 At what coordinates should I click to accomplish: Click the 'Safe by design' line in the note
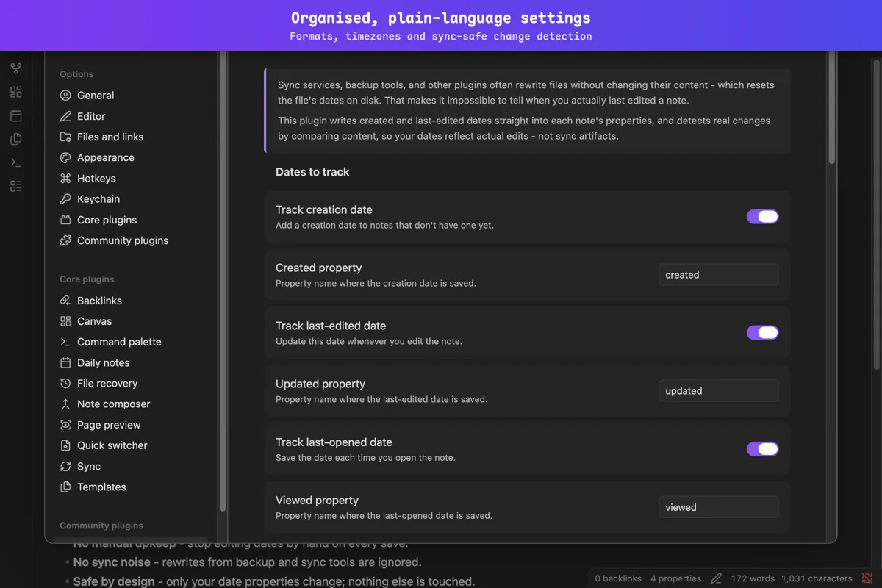tap(274, 581)
